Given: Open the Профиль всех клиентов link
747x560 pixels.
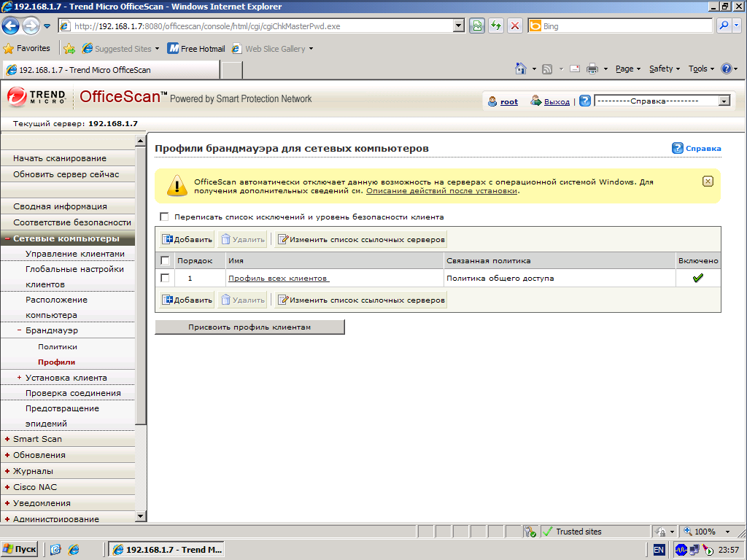Looking at the screenshot, I should click(x=278, y=278).
